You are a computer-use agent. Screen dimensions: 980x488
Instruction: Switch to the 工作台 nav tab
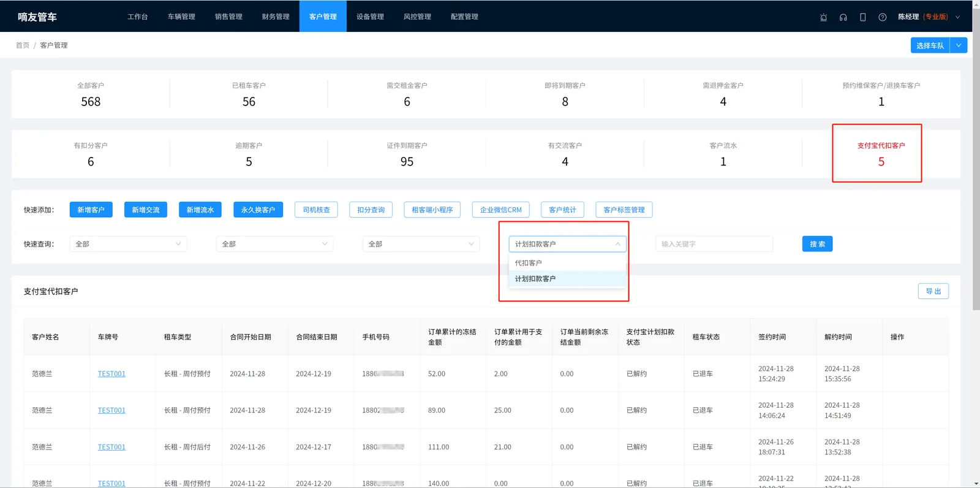137,17
